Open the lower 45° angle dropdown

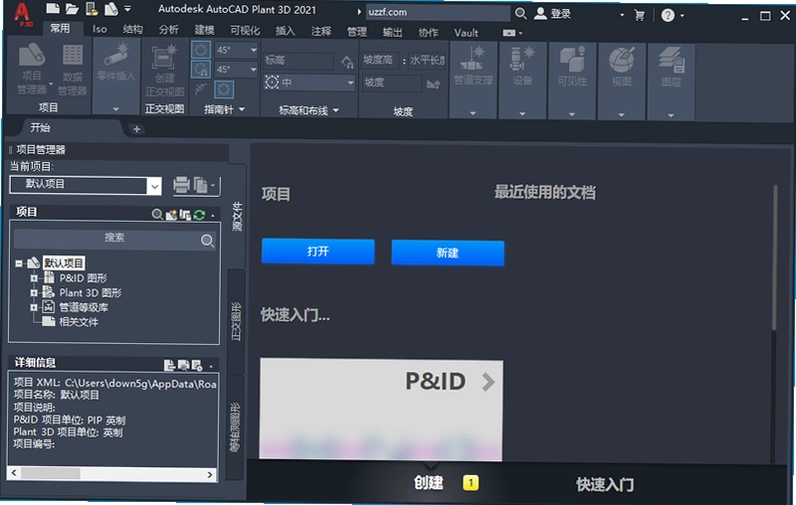(253, 69)
